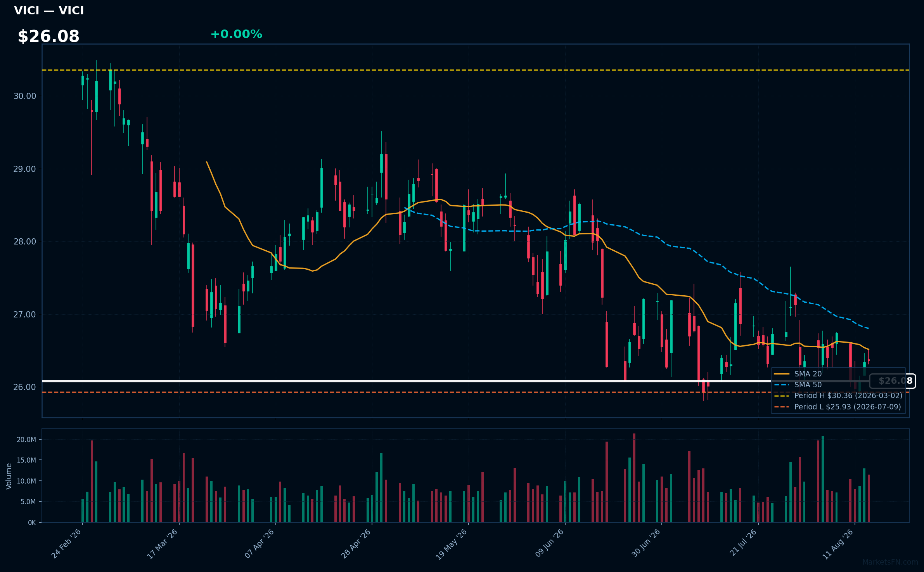
Task: Click the 17 Mar '26 date label
Action: pyautogui.click(x=162, y=544)
